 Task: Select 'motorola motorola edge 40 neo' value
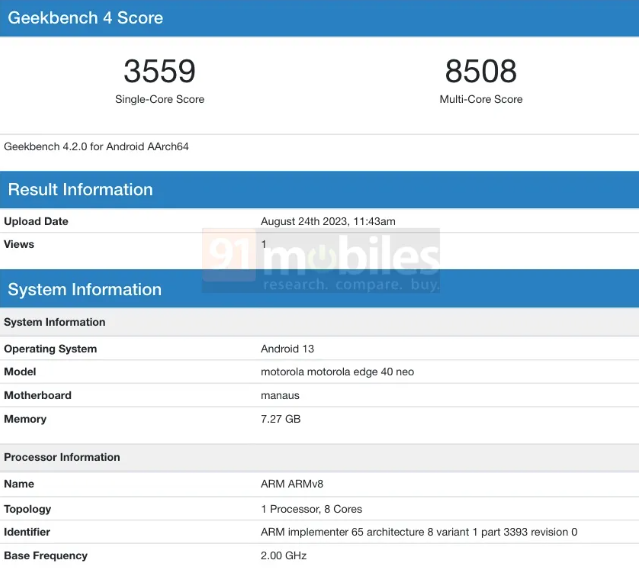click(x=337, y=372)
